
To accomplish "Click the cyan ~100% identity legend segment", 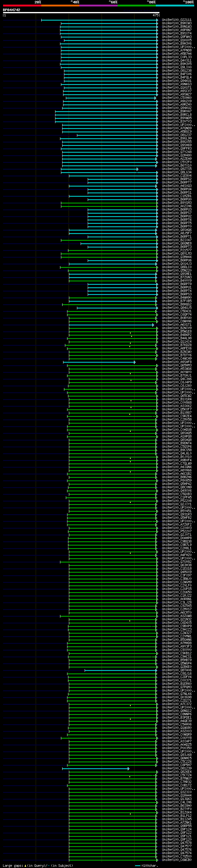I will 175,6.
